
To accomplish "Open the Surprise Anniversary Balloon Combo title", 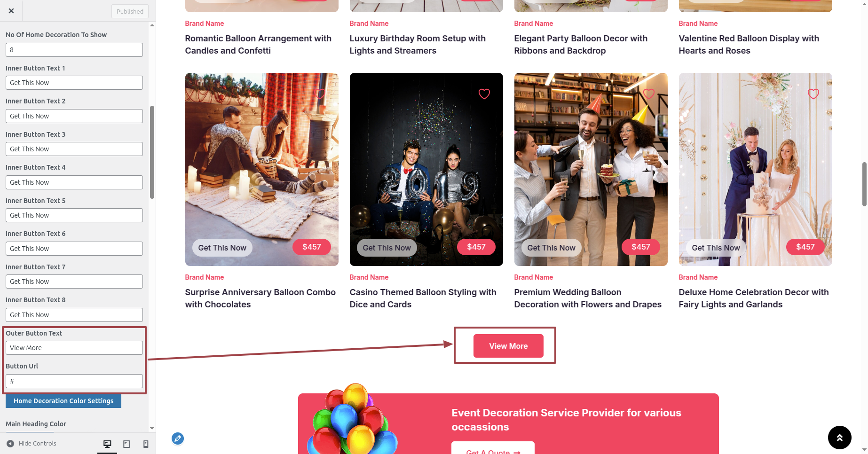I will [260, 298].
